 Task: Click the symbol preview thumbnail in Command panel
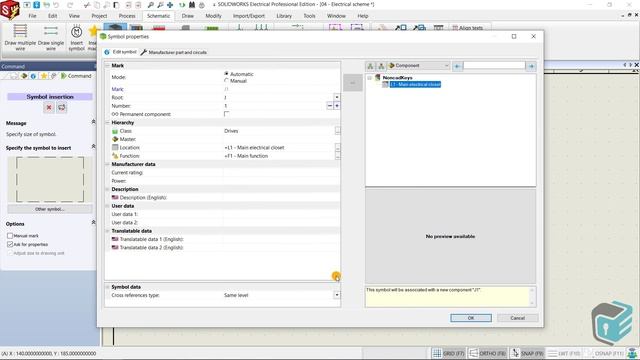50,180
